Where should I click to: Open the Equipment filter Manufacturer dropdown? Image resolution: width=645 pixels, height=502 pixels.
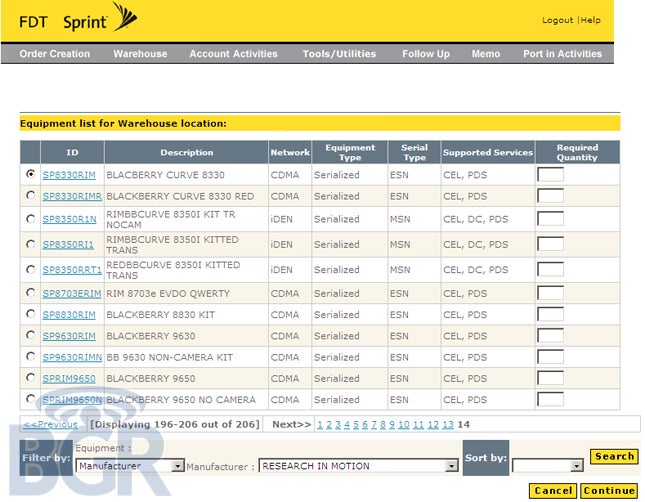[130, 466]
